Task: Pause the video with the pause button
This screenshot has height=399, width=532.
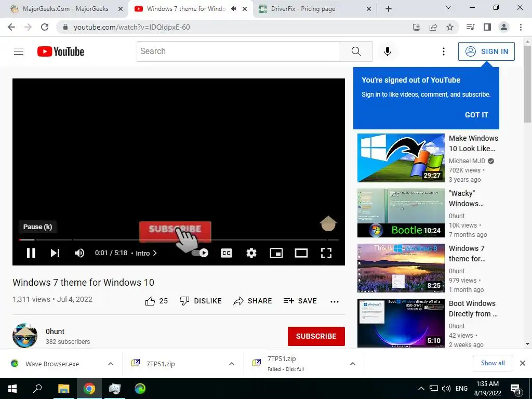Action: (x=31, y=253)
